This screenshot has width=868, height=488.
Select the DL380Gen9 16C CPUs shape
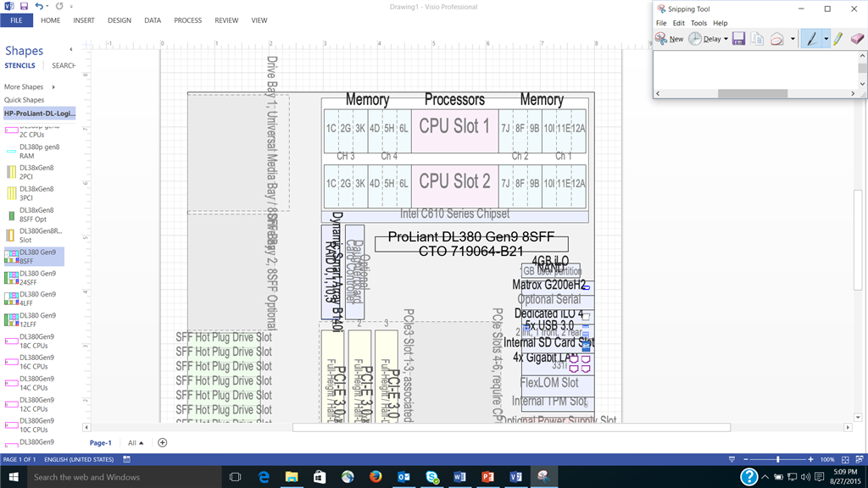[34, 362]
